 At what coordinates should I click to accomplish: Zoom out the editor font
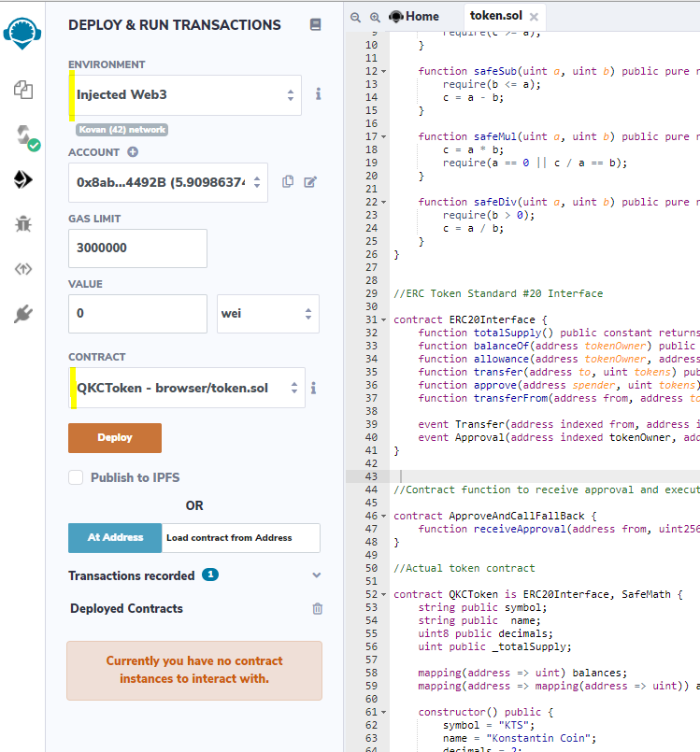click(355, 17)
